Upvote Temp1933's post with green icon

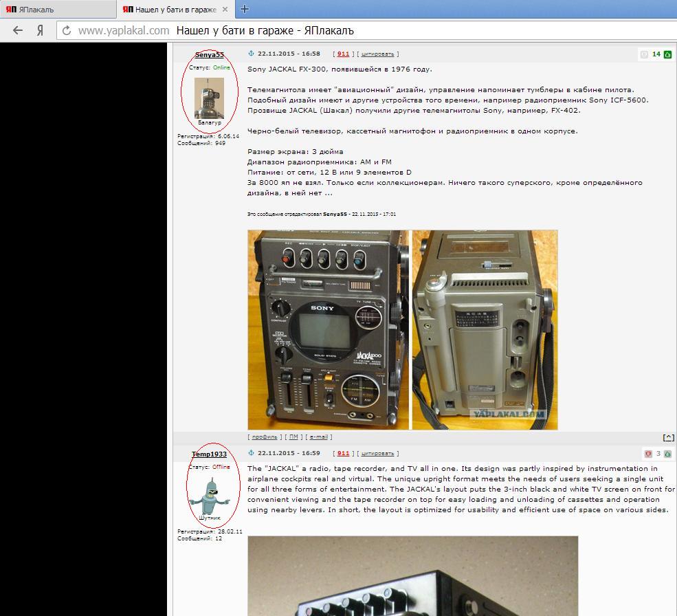(667, 454)
